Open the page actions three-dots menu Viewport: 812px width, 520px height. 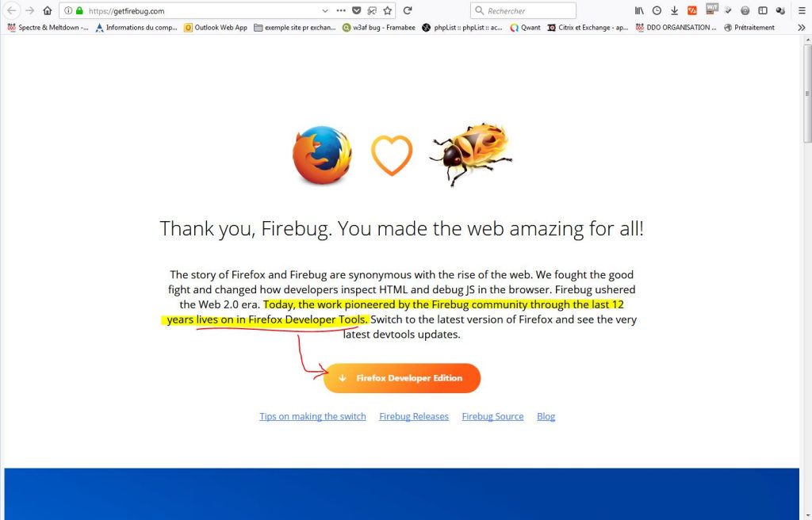(x=341, y=10)
